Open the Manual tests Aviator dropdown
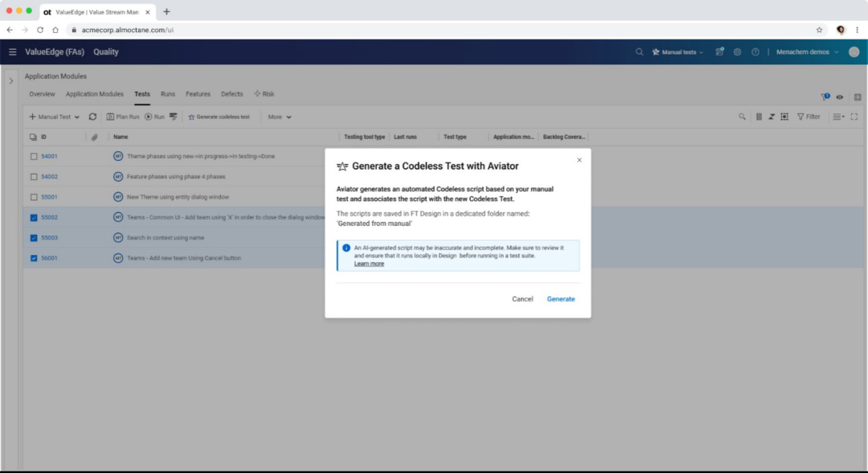Image resolution: width=868 pixels, height=473 pixels. pyautogui.click(x=678, y=52)
